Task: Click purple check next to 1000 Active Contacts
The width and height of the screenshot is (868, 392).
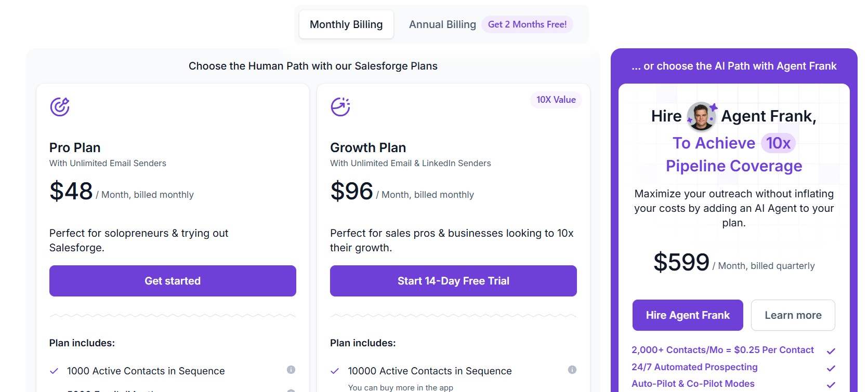Action: click(54, 371)
